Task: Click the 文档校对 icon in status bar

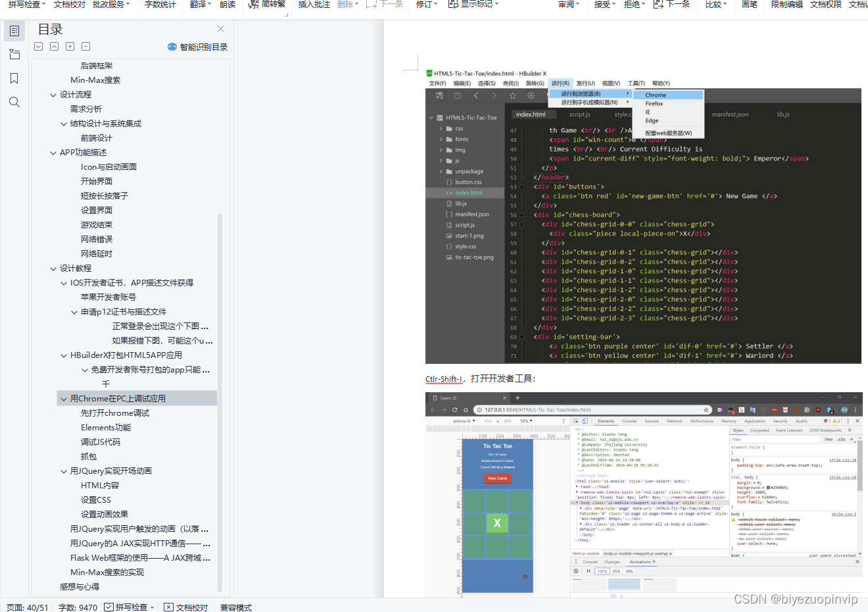Action: coord(168,607)
